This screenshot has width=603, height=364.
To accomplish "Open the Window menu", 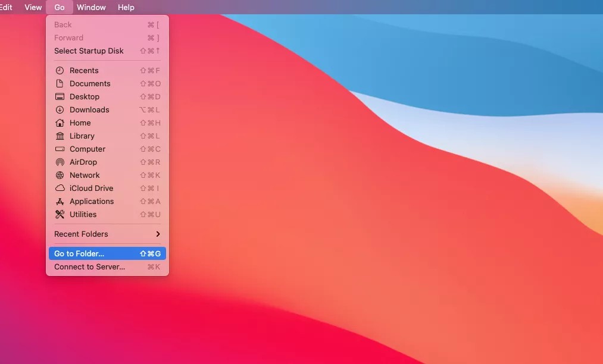I will pos(91,7).
